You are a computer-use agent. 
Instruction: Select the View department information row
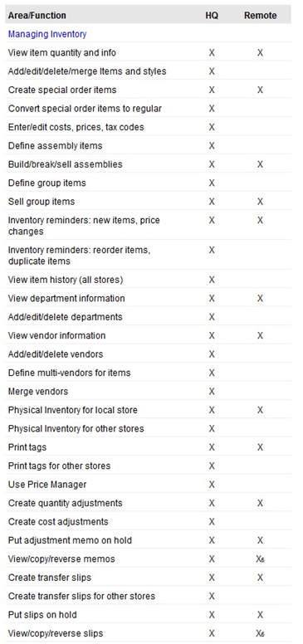point(149,298)
